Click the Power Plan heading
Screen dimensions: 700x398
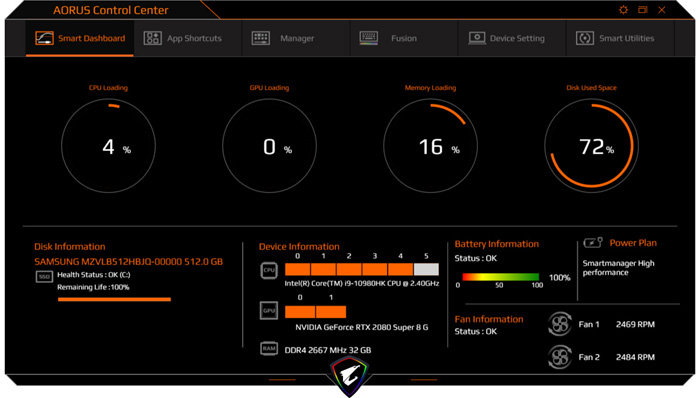(633, 243)
